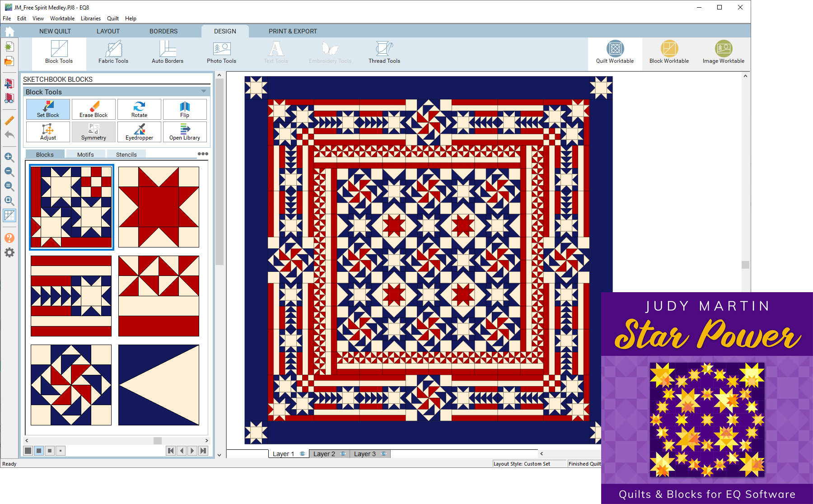Open help with orange question mark

(x=9, y=238)
